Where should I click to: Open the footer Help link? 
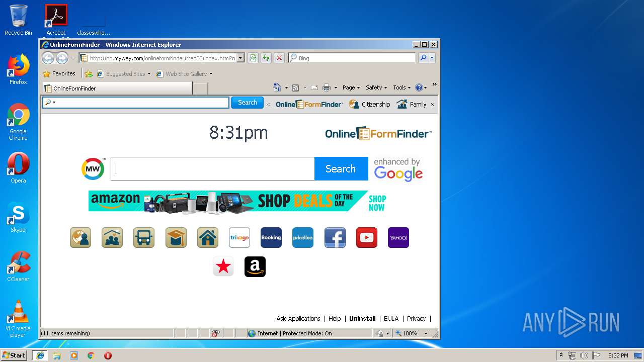[x=335, y=319]
